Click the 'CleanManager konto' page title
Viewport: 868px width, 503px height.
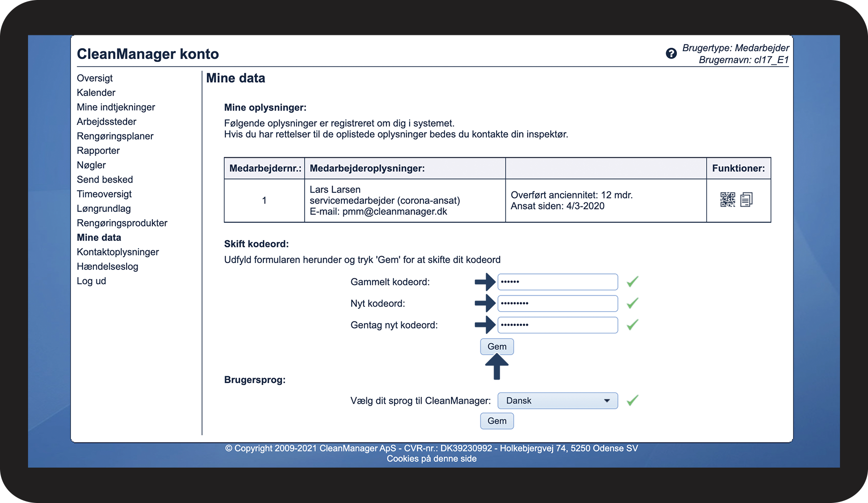(x=148, y=54)
